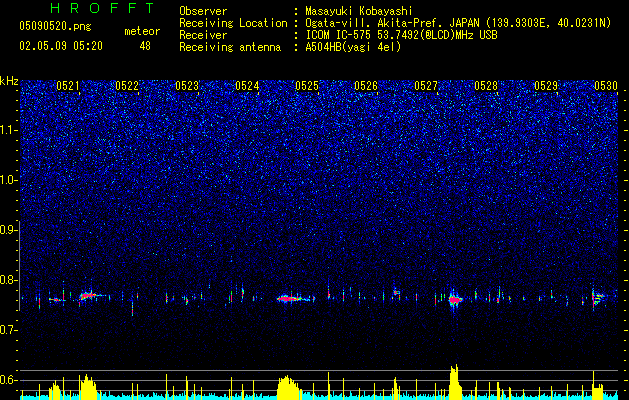Click the 0521 time marker
The image size is (629, 400).
pyautogui.click(x=68, y=86)
